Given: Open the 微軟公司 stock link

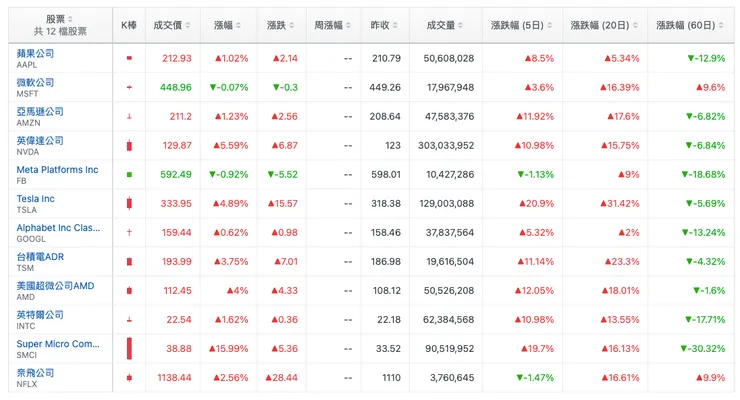Looking at the screenshot, I should click(x=36, y=82).
